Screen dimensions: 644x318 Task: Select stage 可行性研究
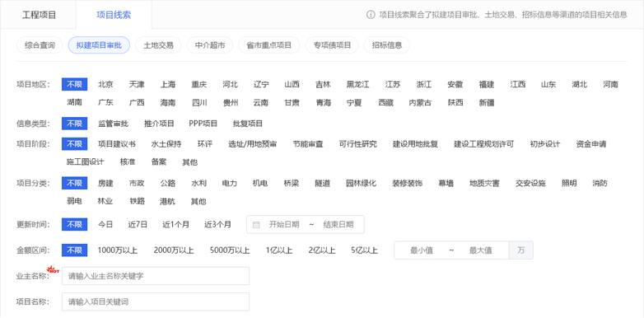[357, 144]
